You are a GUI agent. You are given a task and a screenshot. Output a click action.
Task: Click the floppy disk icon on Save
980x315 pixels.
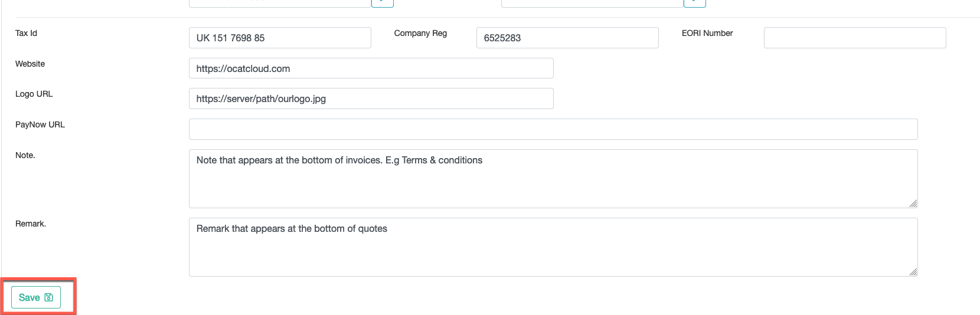tap(49, 297)
